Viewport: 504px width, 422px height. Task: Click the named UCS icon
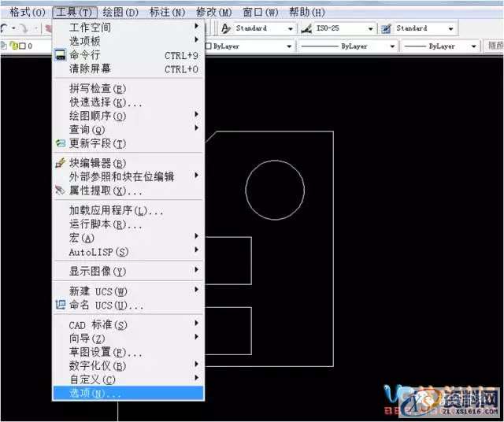tap(61, 305)
